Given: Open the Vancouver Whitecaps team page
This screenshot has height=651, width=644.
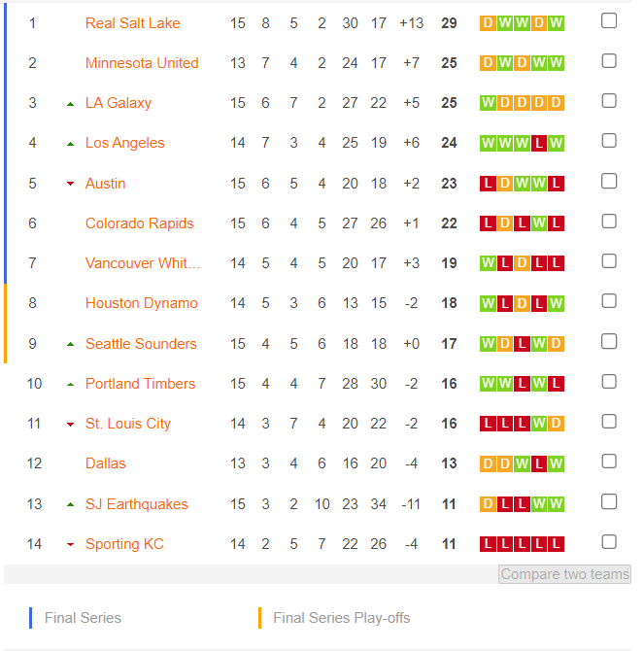Looking at the screenshot, I should coord(143,263).
